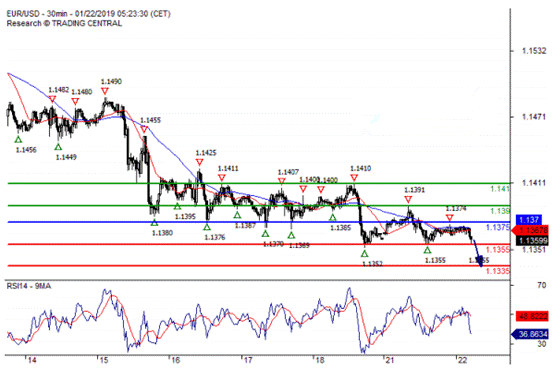The width and height of the screenshot is (554, 370).
Task: Click the green triangle marker at 1.1456
Action: 18,140
